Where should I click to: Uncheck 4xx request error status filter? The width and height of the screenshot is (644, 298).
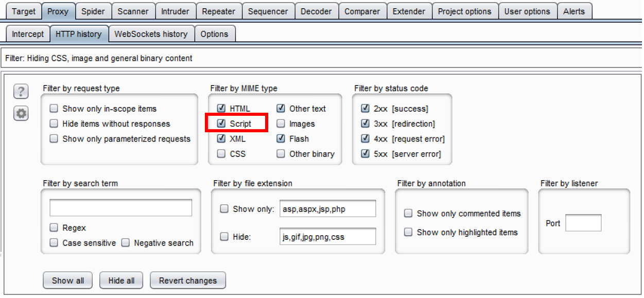(365, 139)
